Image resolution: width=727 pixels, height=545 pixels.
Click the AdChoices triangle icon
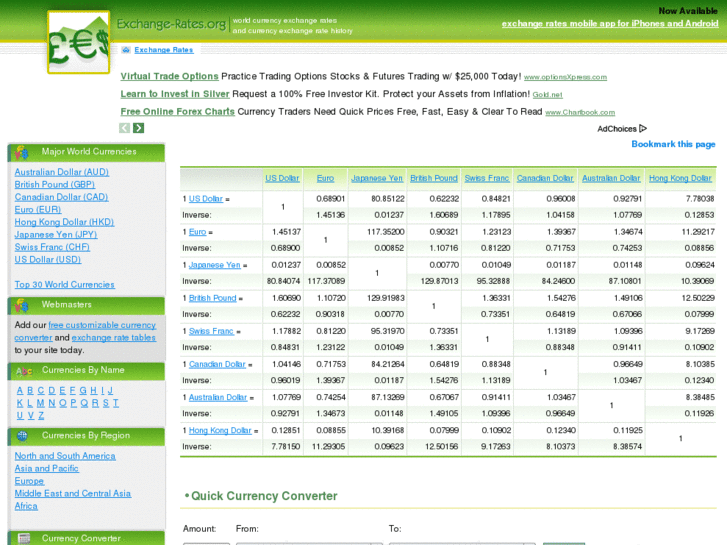click(643, 129)
